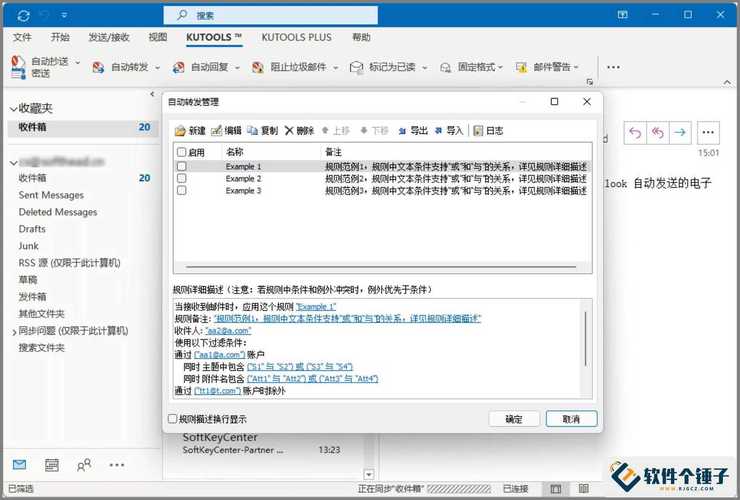The height and width of the screenshot is (500, 740).
Task: Expand Sync Issues (同步问题) folder
Action: point(14,331)
